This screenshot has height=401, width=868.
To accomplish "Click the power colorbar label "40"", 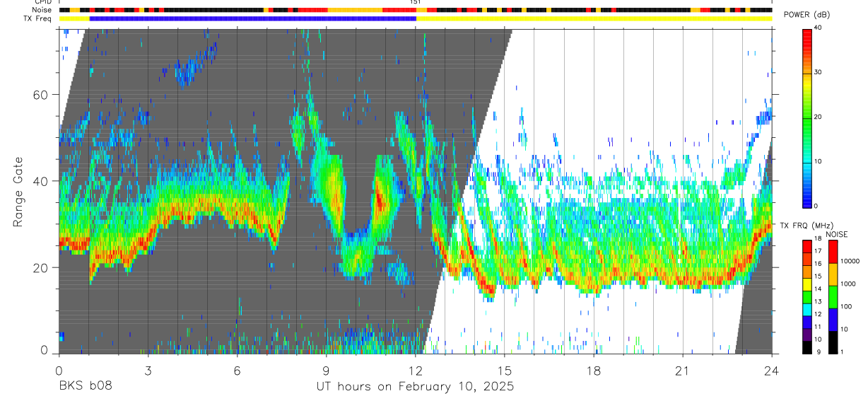I will tap(818, 28).
